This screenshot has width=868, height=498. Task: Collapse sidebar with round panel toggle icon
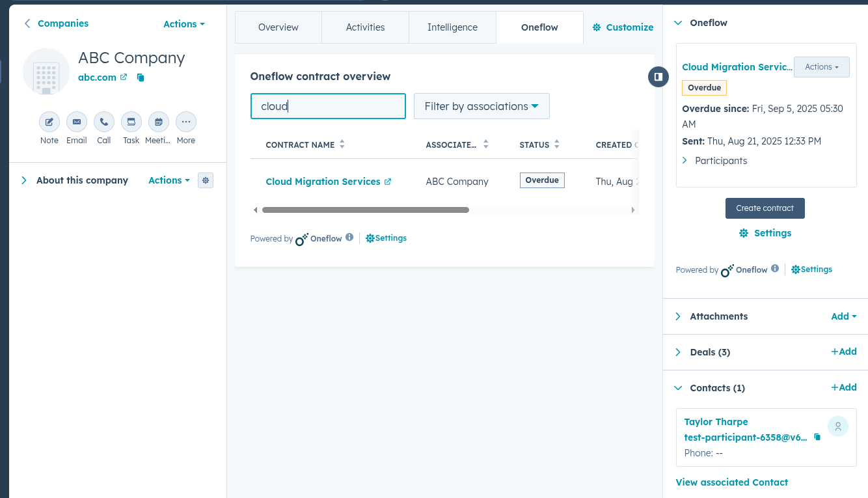pyautogui.click(x=658, y=77)
